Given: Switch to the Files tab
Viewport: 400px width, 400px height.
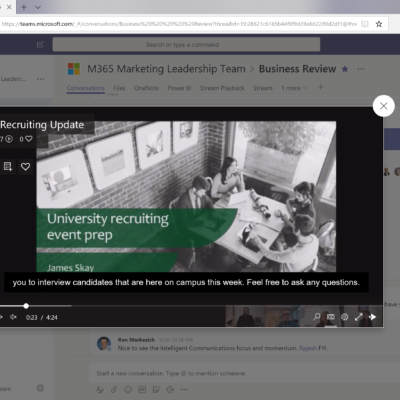Looking at the screenshot, I should 119,88.
